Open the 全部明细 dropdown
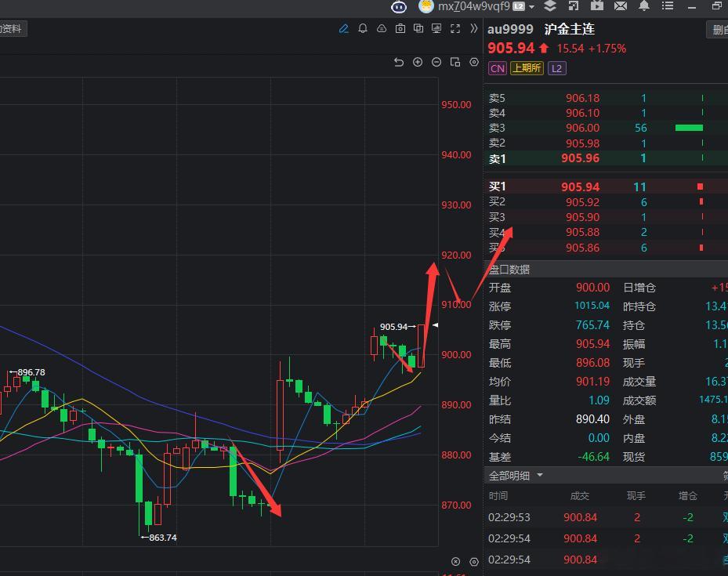 (x=516, y=476)
